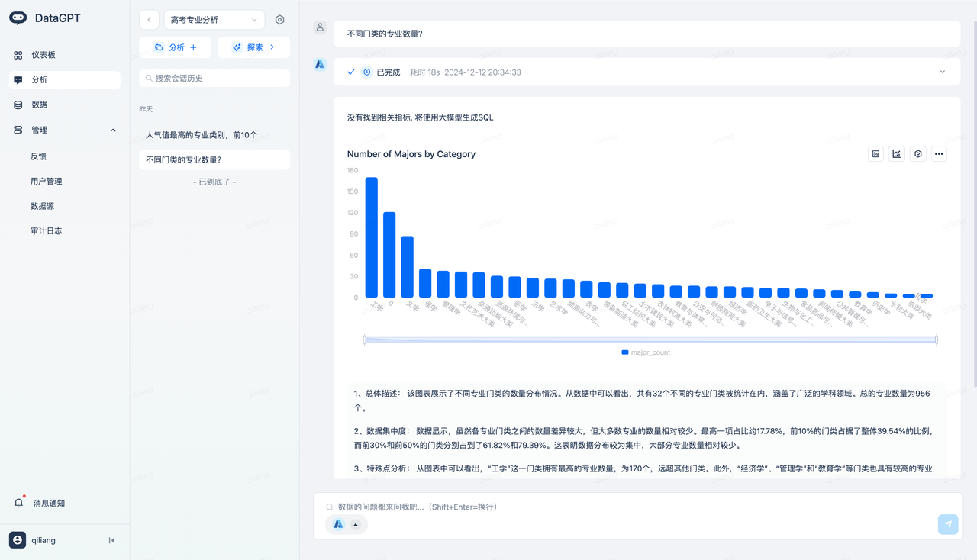The image size is (977, 560).
Task: Go to 仪表板 in sidebar
Action: point(44,55)
